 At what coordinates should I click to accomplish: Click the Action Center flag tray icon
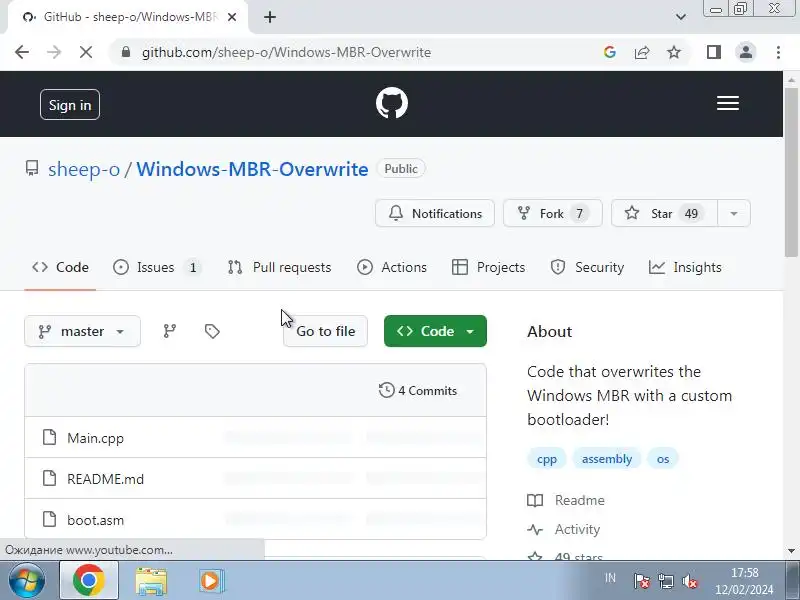click(642, 581)
